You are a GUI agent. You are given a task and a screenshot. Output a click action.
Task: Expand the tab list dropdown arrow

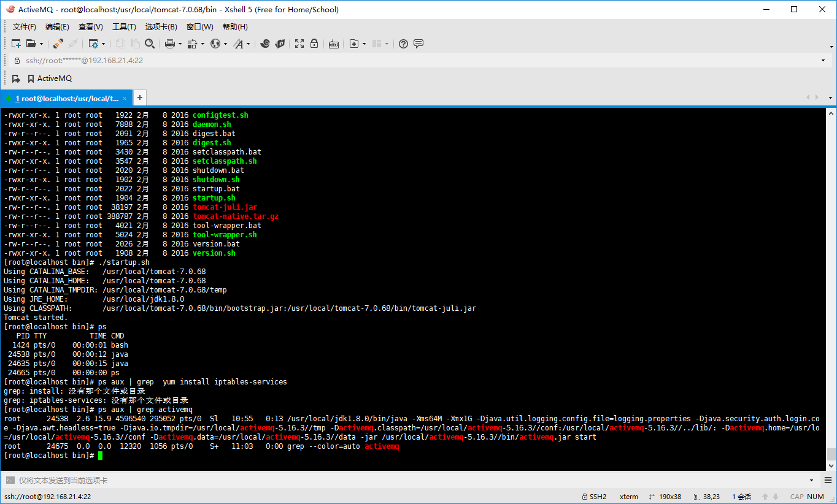[831, 97]
